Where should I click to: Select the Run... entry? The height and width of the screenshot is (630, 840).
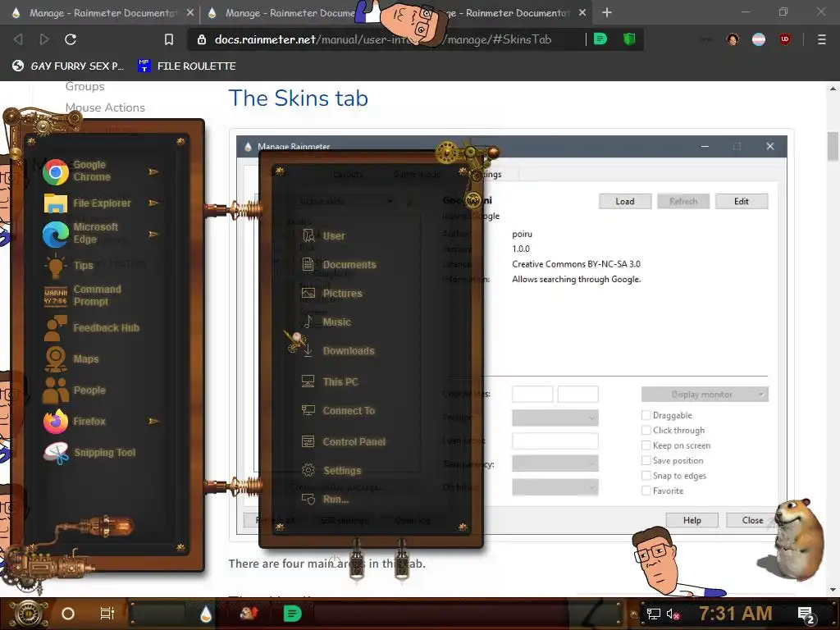(x=325, y=500)
